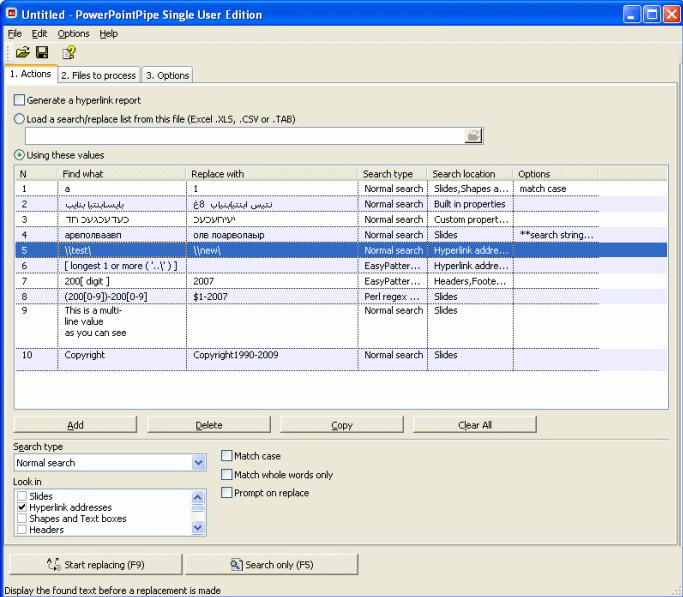Click 'Perl regex ...' search type cell

[x=392, y=297]
